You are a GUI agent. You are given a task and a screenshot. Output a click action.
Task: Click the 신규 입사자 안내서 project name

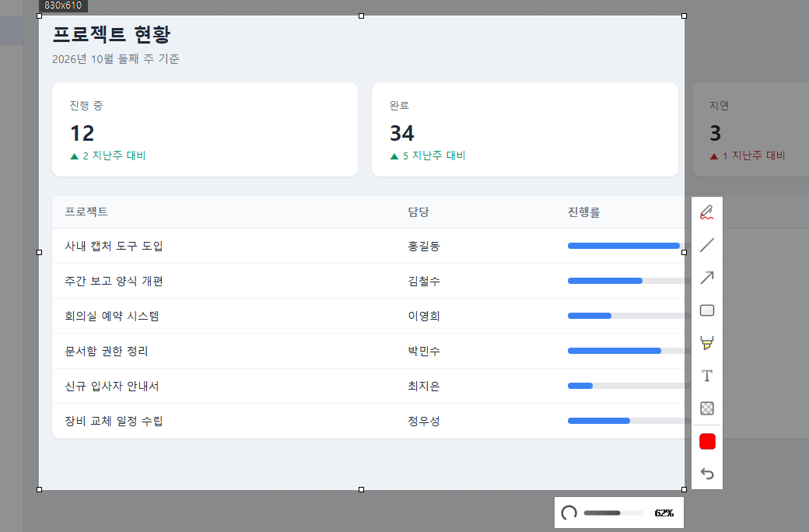point(111,386)
